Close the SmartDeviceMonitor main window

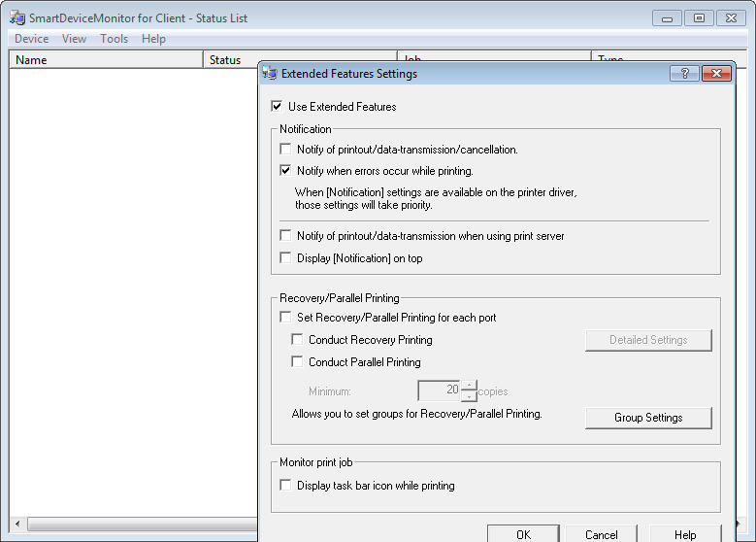[x=732, y=18]
